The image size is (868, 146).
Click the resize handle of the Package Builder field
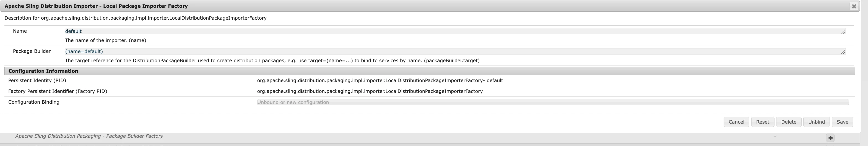(843, 52)
